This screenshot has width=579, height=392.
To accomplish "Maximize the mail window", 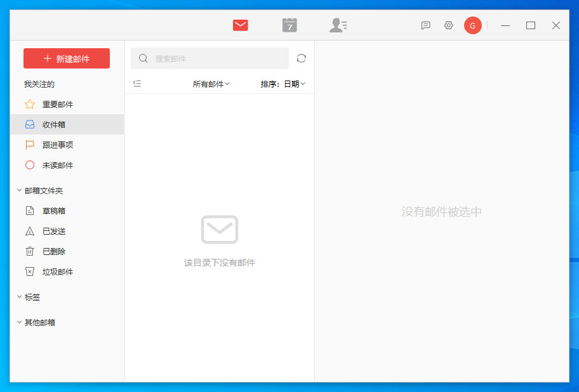I will (x=531, y=25).
